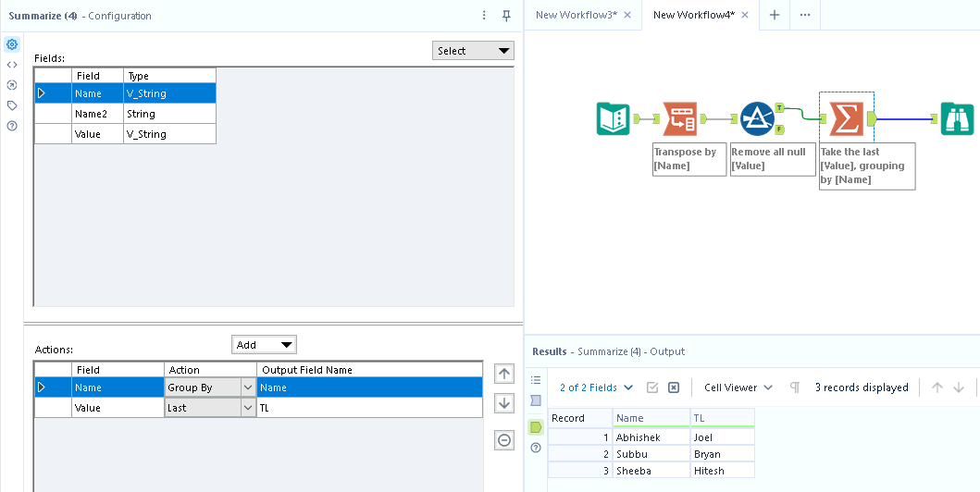Open the Select dropdown above Fields

473,51
